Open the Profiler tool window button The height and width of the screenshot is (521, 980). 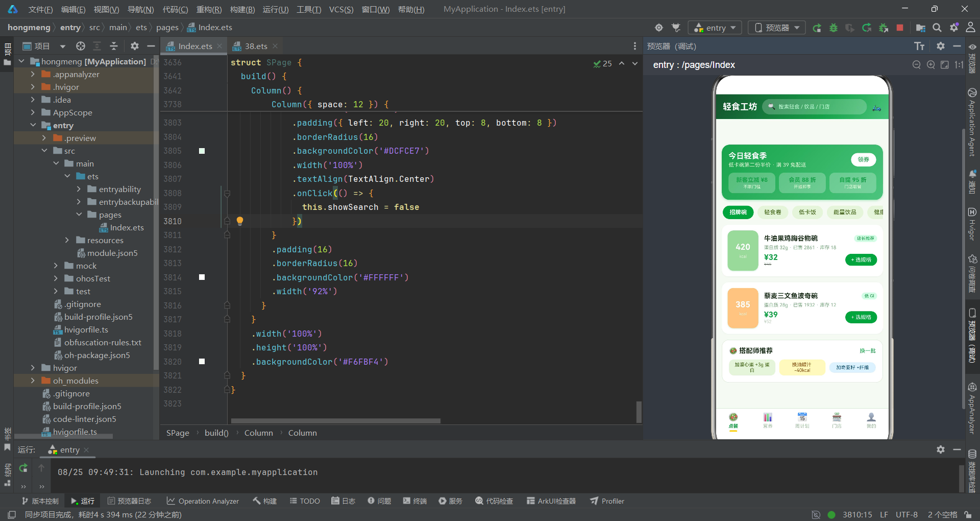[x=607, y=501]
